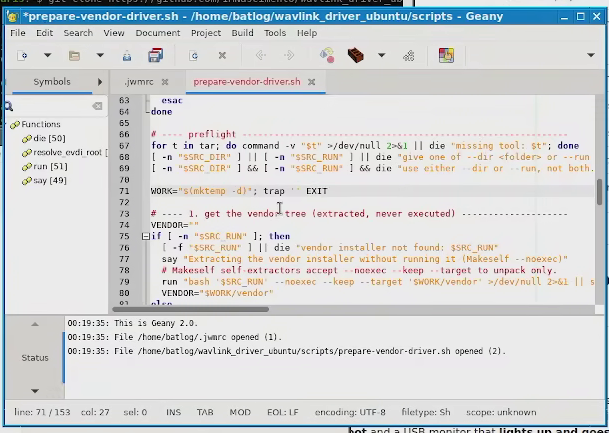
Task: Click the Compile toolbar icon
Action: (327, 55)
